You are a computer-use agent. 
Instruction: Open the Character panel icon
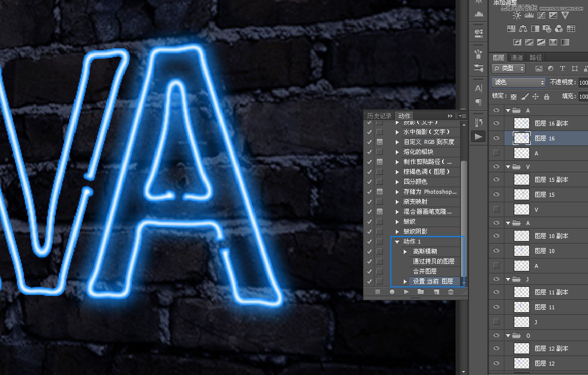(478, 88)
